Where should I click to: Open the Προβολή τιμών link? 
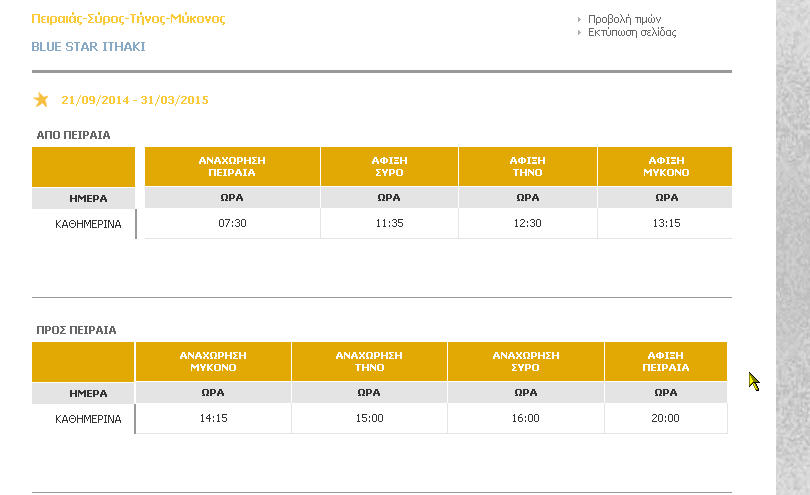click(625, 19)
